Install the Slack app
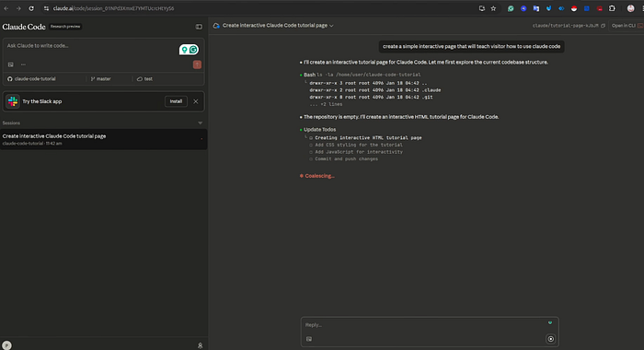 pos(176,101)
